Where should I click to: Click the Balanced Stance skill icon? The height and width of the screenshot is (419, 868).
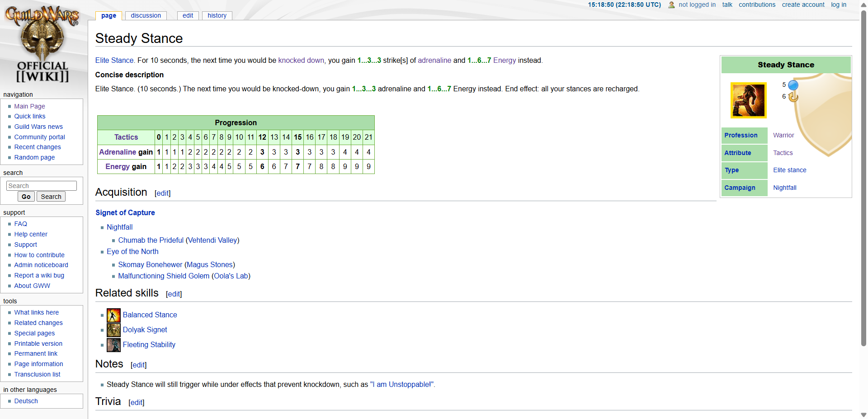pyautogui.click(x=113, y=315)
